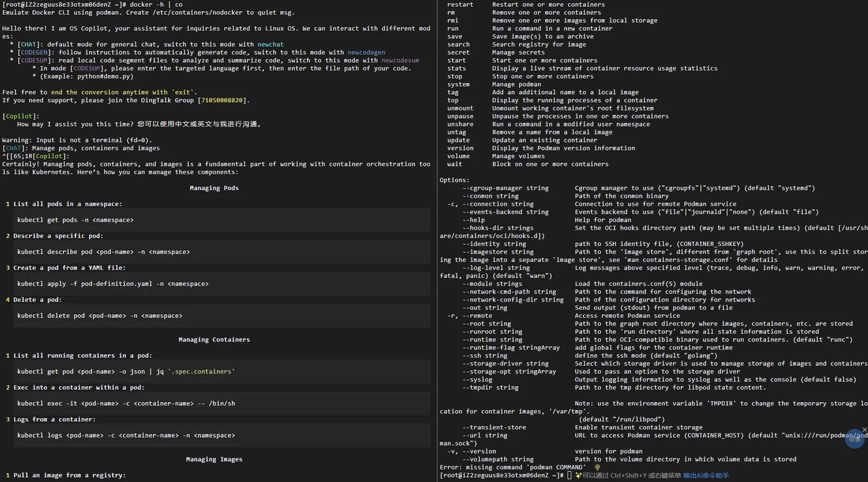Open the 唤出AI命令助手 link
The height and width of the screenshot is (482, 868).
pyautogui.click(x=706, y=475)
